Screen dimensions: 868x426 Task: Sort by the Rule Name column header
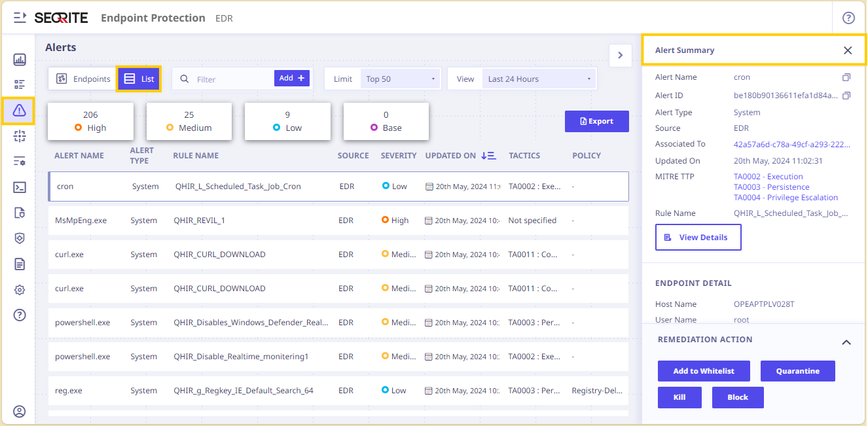click(x=196, y=156)
